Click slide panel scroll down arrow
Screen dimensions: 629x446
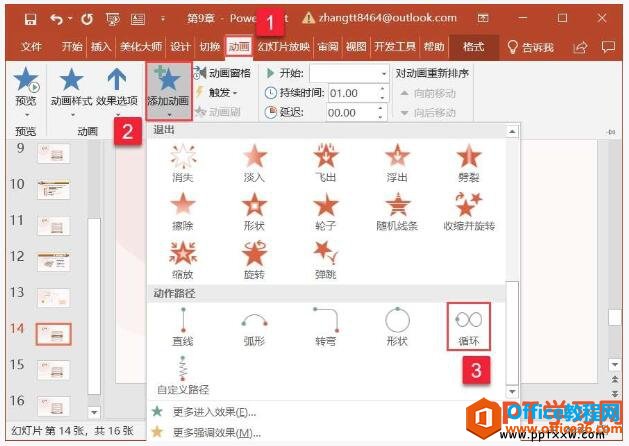94,412
